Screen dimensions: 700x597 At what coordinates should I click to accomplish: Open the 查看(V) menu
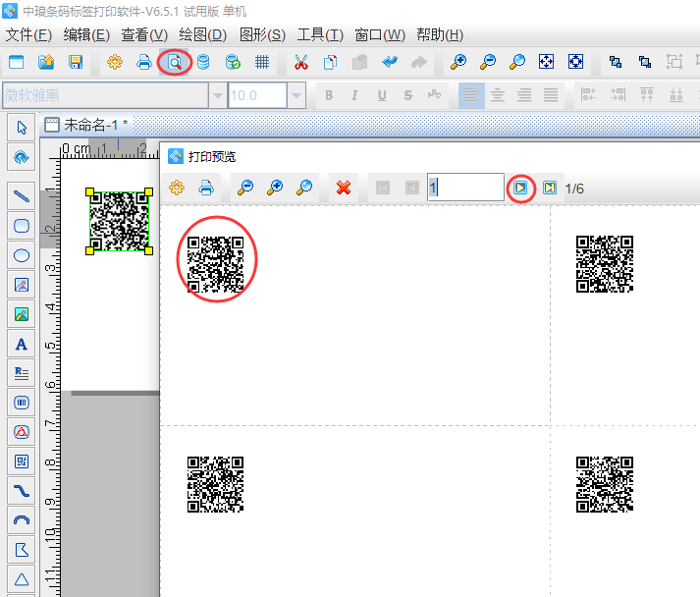click(x=144, y=34)
